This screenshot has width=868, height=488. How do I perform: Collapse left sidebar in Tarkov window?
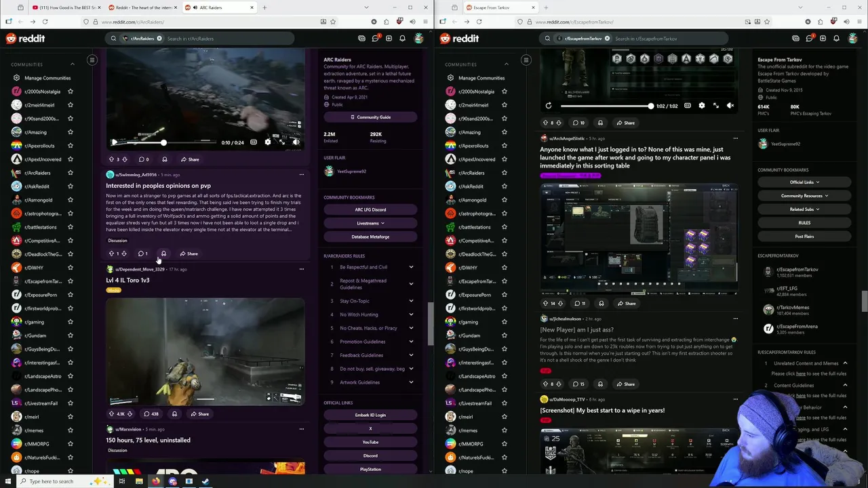pyautogui.click(x=526, y=60)
